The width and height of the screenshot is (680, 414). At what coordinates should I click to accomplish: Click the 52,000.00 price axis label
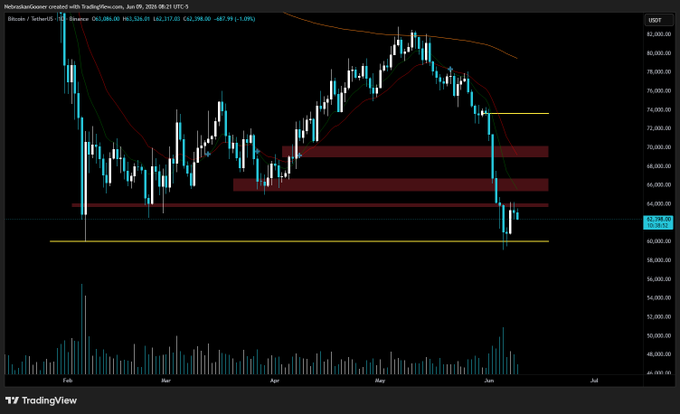coord(659,317)
